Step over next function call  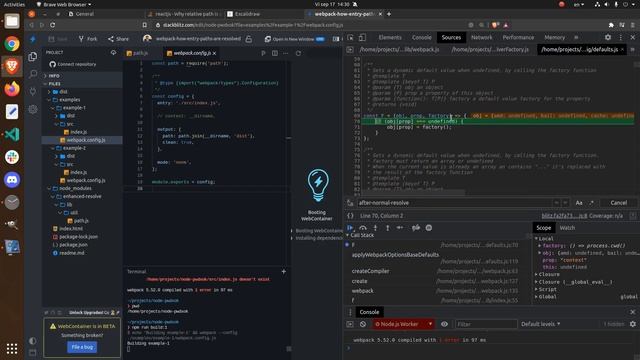(x=363, y=228)
